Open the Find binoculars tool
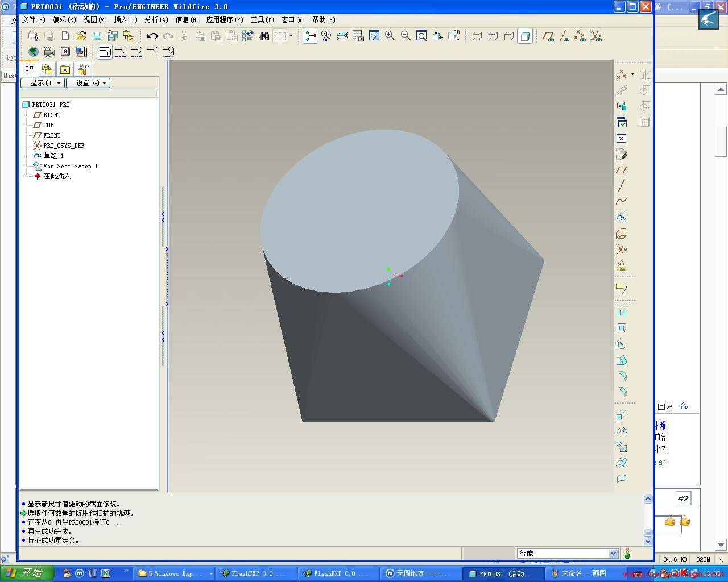728x582 pixels. (263, 36)
